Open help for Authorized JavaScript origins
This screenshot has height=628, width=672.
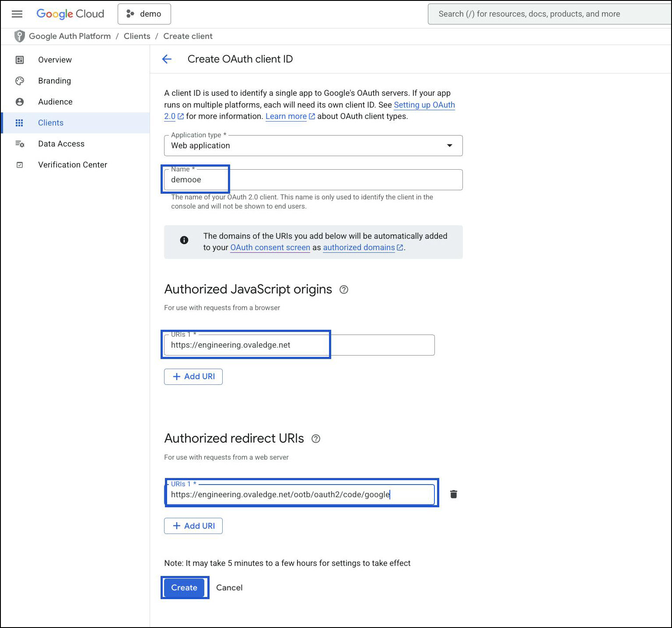coord(344,290)
